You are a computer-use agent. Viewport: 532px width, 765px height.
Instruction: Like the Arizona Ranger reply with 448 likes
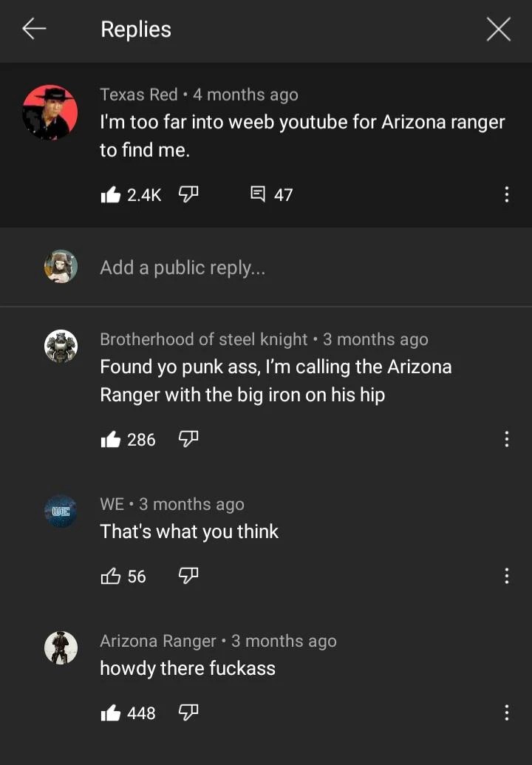pyautogui.click(x=111, y=713)
